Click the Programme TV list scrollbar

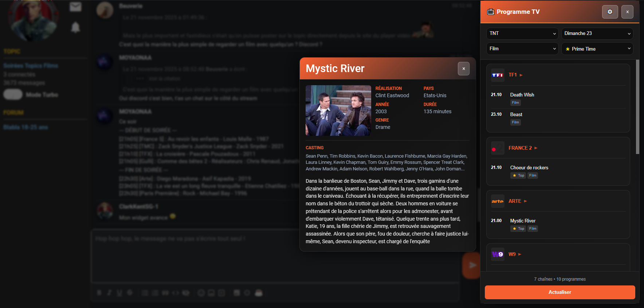point(637,107)
